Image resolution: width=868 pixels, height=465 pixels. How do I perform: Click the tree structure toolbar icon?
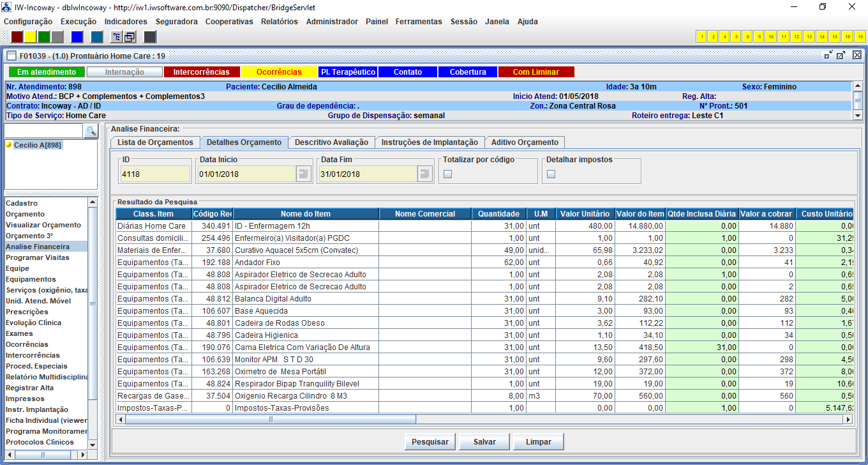click(x=116, y=36)
